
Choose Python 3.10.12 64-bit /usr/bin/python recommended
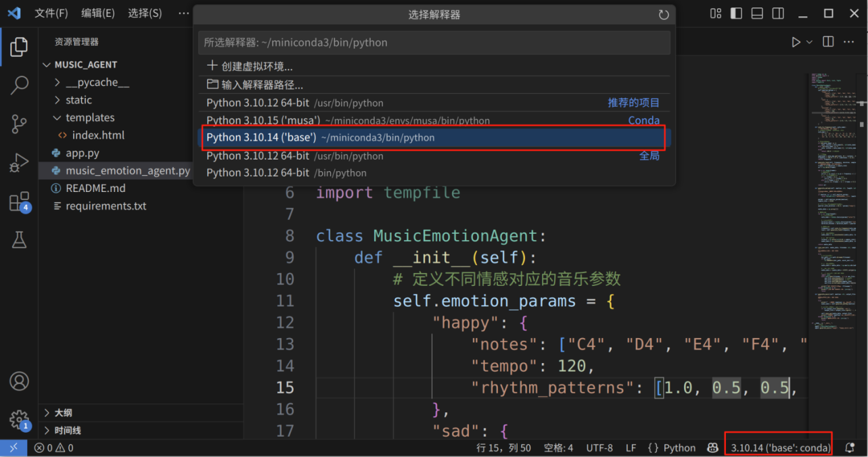[434, 103]
